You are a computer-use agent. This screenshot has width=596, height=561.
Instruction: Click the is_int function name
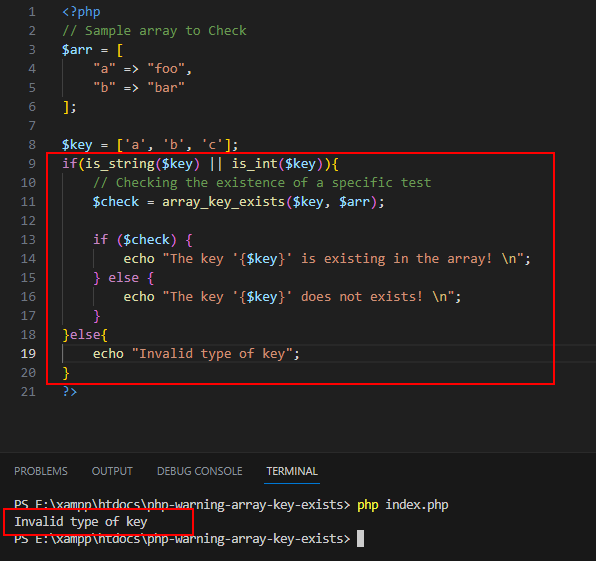click(x=254, y=164)
